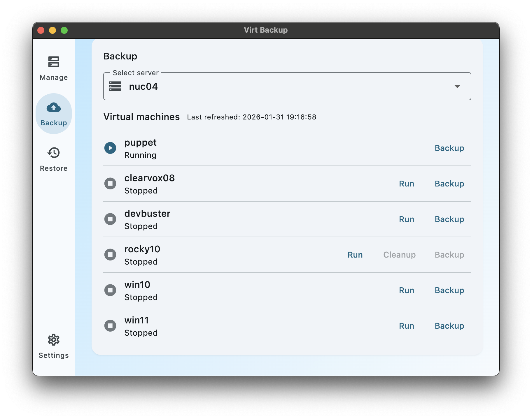Screen dimensions: 532x419
Task: Run the win11 virtual machine
Action: coord(407,325)
